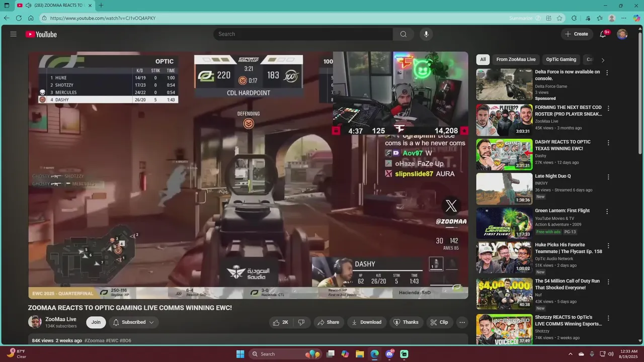Open tab actions menu at far left
Screen dimensions: 644x362
click(x=7, y=6)
